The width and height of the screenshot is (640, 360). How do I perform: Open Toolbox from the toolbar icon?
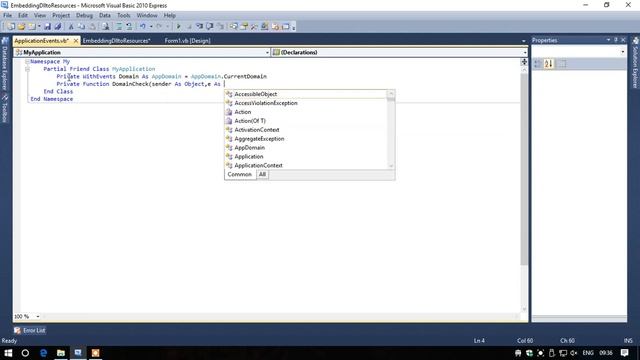tap(254, 27)
